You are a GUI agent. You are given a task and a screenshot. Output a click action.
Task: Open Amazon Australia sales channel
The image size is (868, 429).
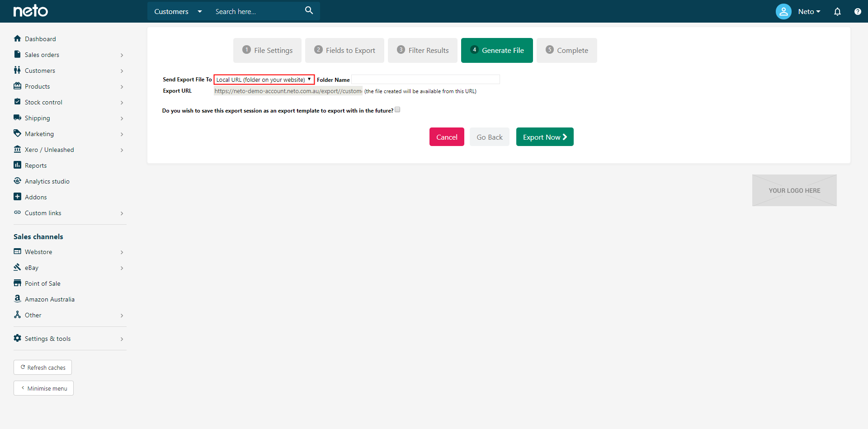pos(50,299)
